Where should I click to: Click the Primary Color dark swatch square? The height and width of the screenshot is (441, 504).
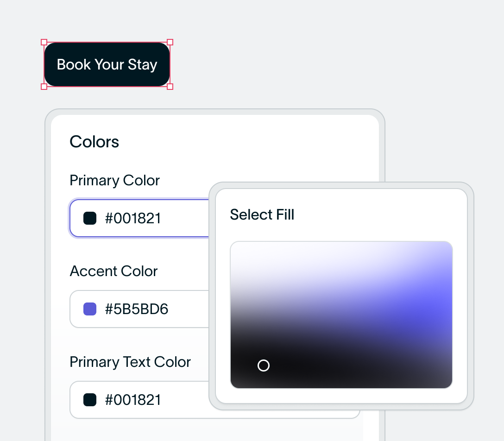(x=90, y=218)
